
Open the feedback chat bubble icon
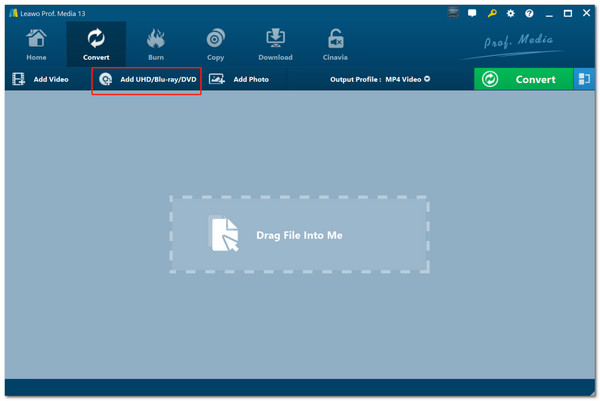472,13
